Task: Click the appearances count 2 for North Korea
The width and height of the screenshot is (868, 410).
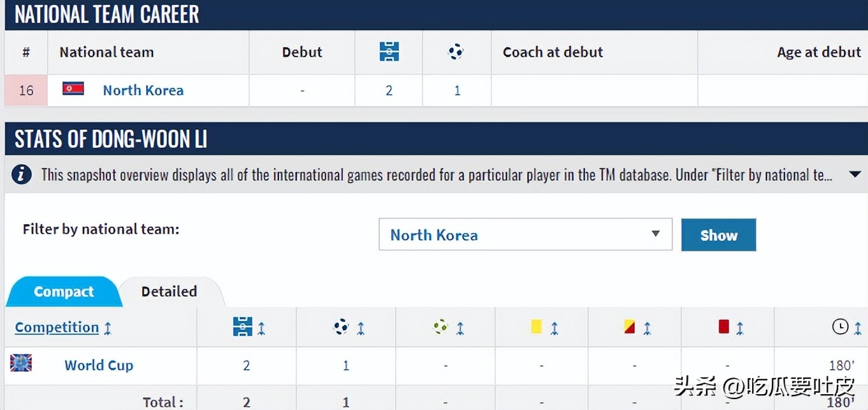Action: [389, 90]
